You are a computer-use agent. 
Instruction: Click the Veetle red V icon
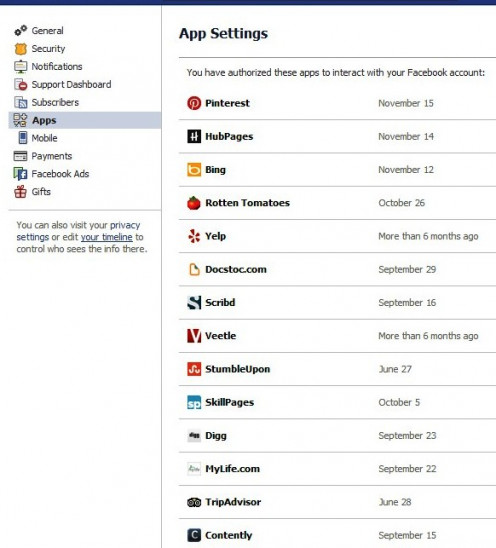coord(194,336)
